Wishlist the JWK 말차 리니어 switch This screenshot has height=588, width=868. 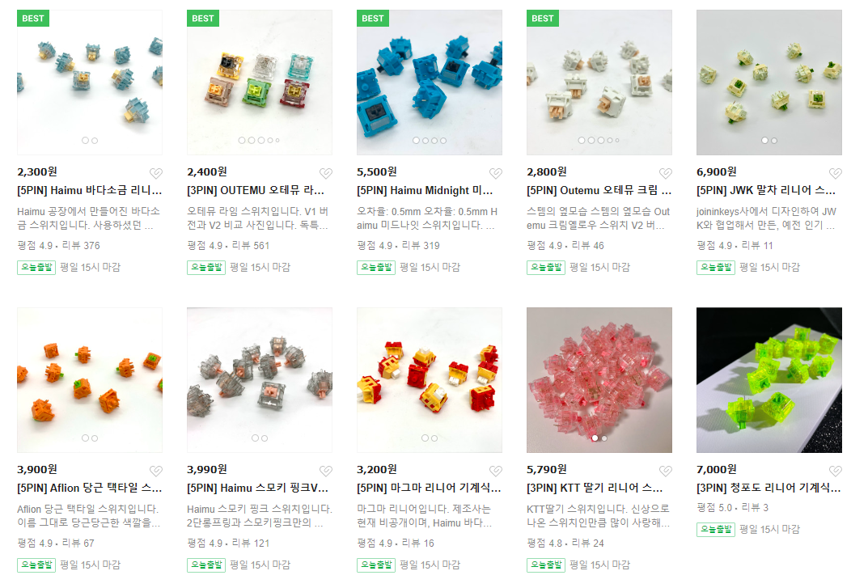[836, 173]
